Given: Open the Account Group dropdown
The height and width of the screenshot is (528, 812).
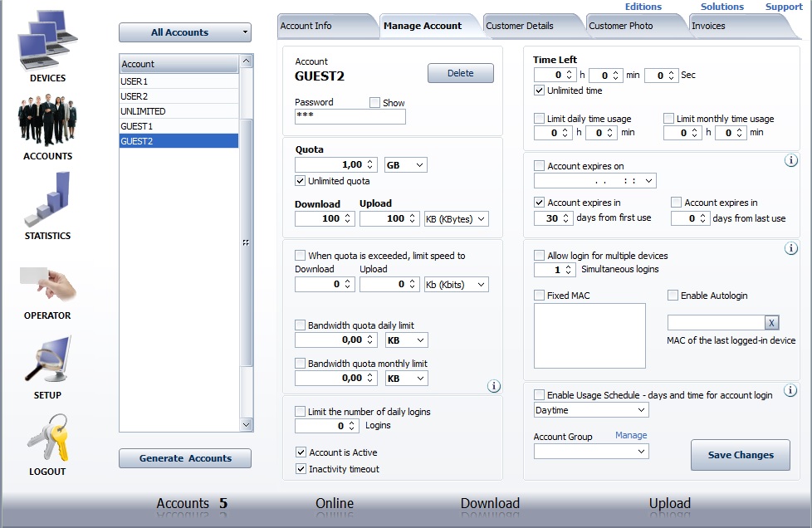Looking at the screenshot, I should [591, 452].
